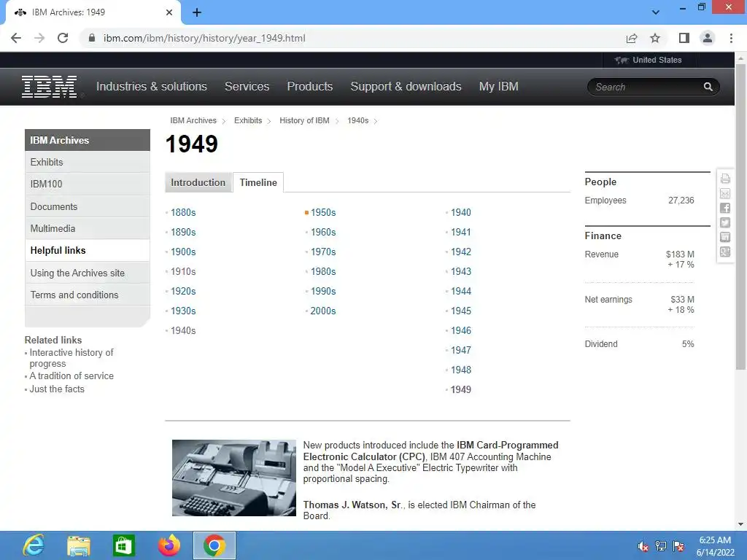Screen dimensions: 747x560
Task: Open Industries & solutions menu
Action: pos(152,86)
